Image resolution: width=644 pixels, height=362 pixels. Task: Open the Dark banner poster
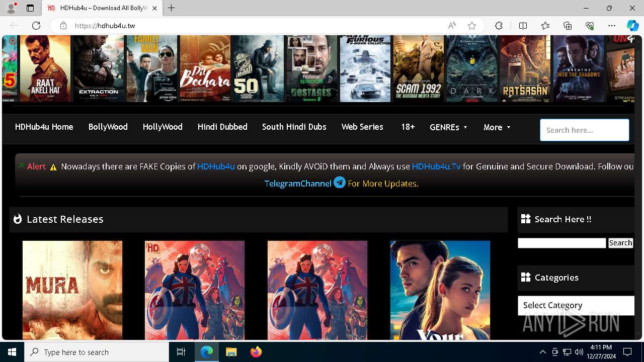[x=471, y=68]
